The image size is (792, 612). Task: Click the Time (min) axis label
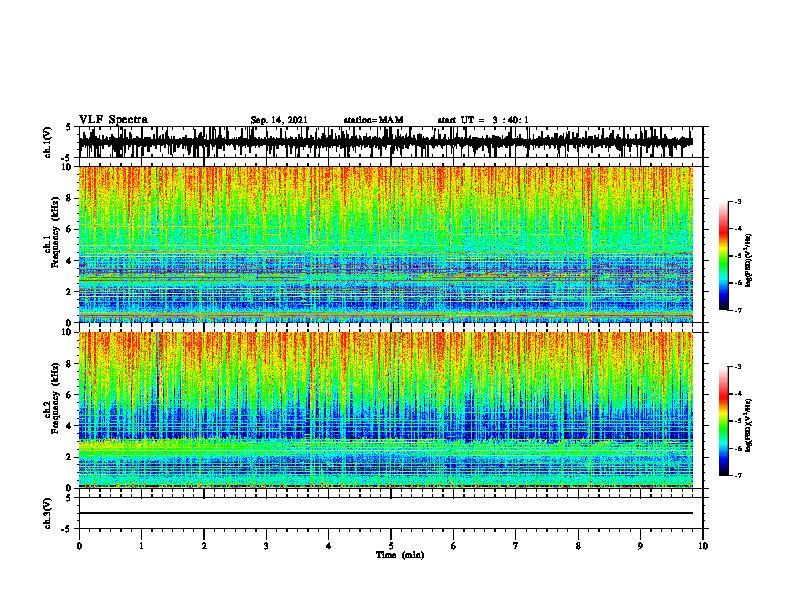pyautogui.click(x=400, y=555)
